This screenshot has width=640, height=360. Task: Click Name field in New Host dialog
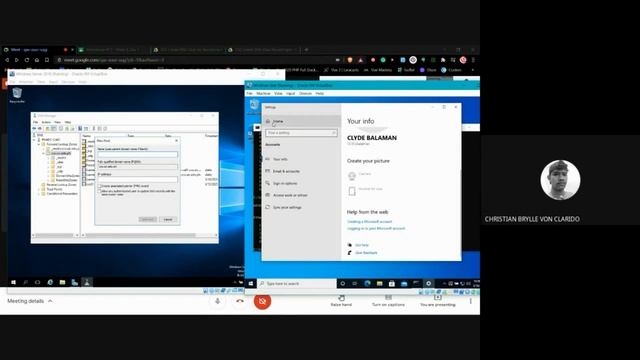coord(138,154)
